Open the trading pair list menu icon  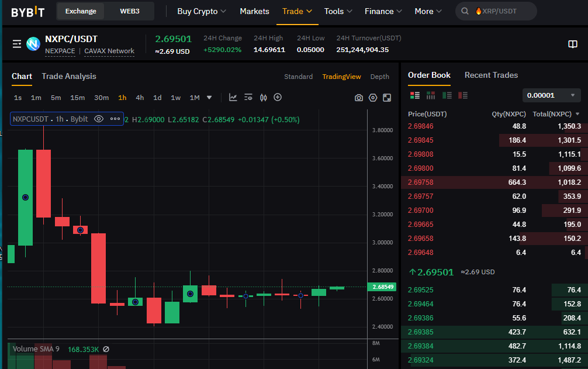17,44
